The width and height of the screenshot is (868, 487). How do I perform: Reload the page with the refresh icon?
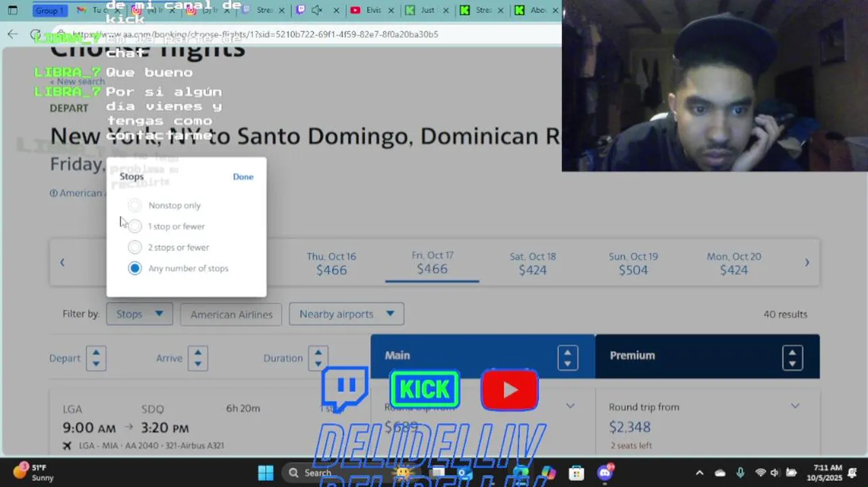[35, 34]
